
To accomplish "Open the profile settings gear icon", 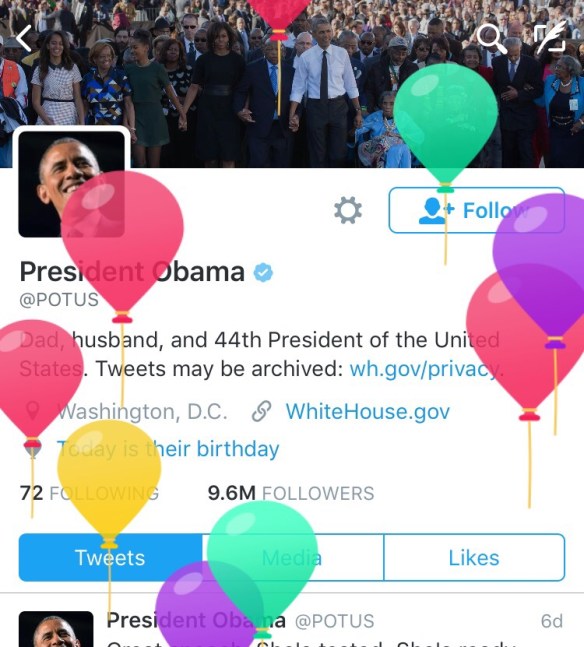I will (348, 210).
